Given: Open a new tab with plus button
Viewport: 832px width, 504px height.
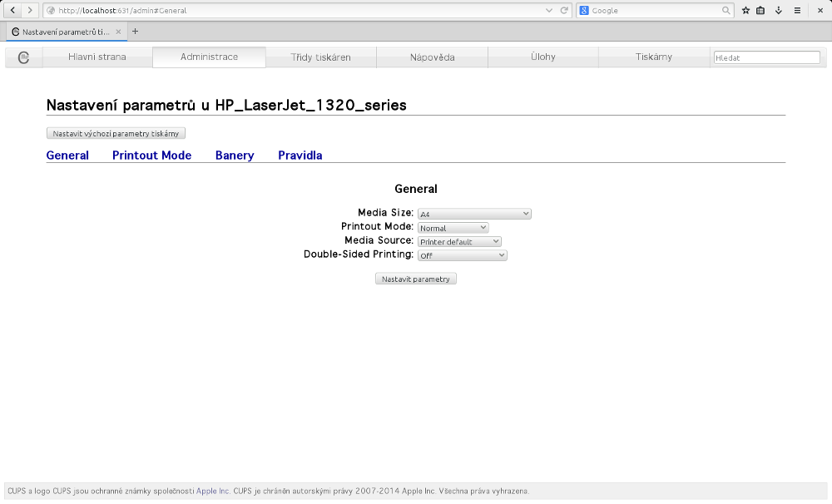Looking at the screenshot, I should click(x=136, y=32).
